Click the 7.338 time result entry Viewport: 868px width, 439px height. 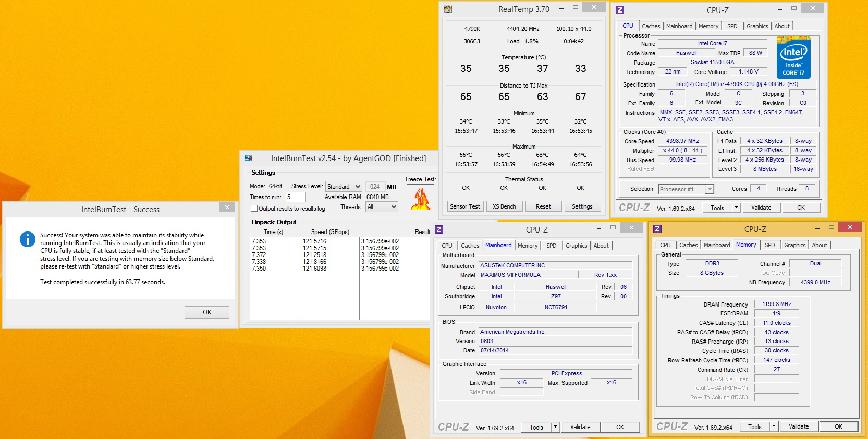coord(259,262)
